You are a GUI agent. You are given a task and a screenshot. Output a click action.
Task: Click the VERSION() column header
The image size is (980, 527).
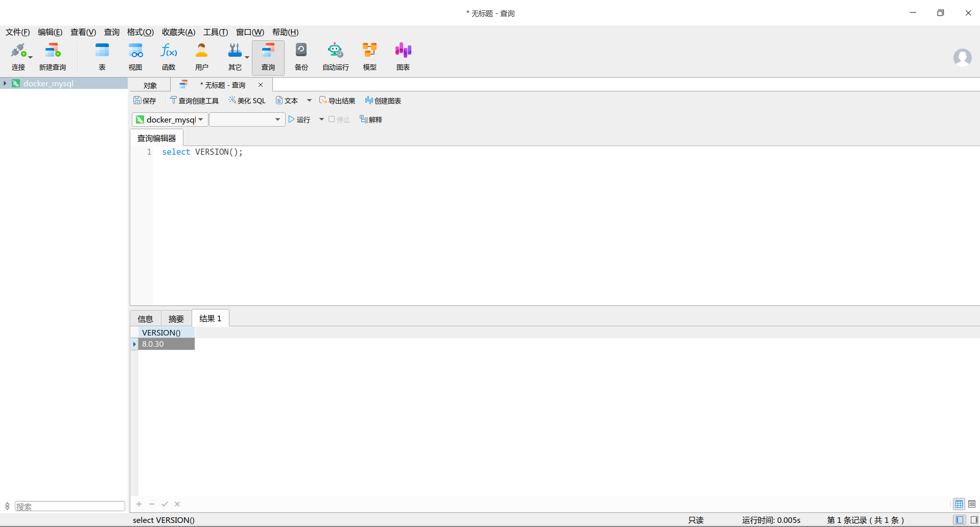(166, 332)
